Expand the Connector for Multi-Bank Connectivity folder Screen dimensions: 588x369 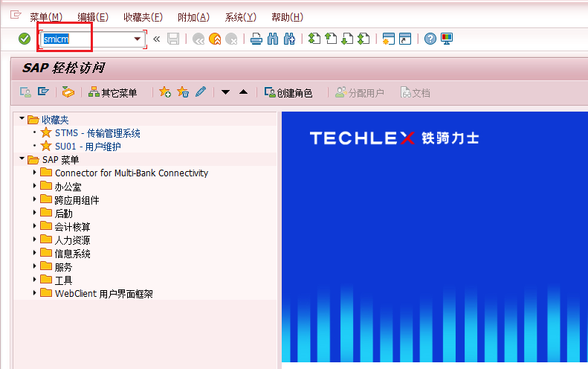34,173
